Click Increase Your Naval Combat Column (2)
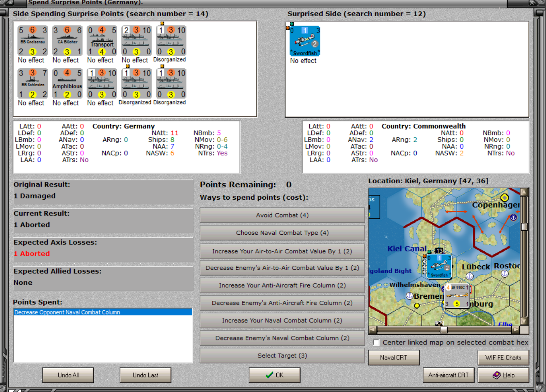546x392 pixels. coord(282,320)
